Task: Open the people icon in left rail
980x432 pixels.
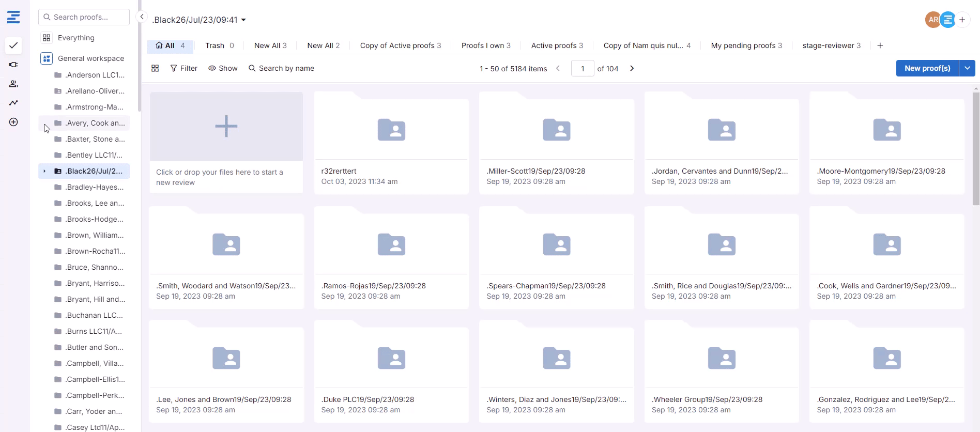Action: [x=13, y=84]
